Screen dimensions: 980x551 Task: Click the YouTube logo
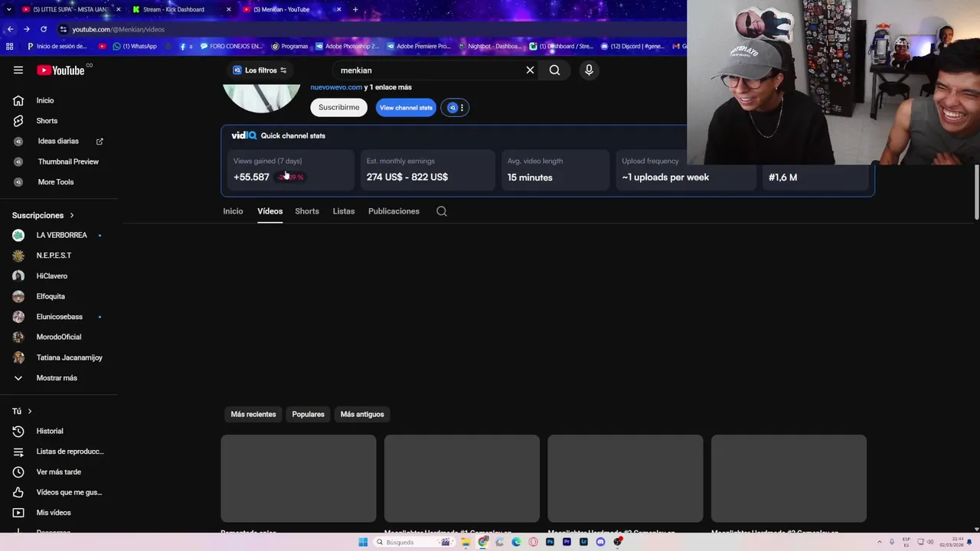[x=60, y=70]
